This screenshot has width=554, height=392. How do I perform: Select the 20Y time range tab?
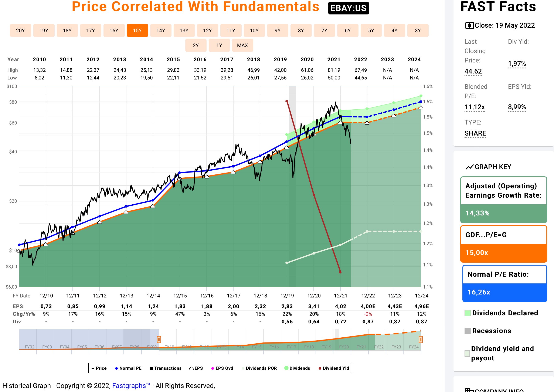click(x=21, y=30)
